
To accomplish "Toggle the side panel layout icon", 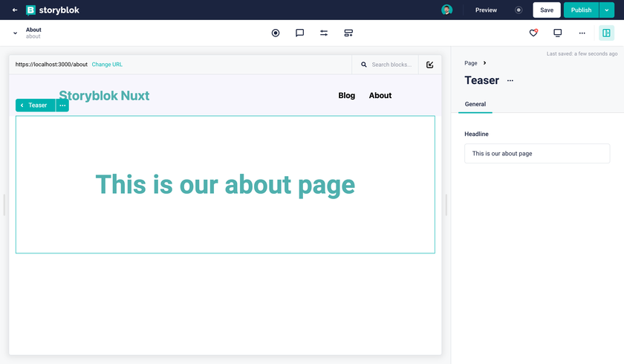I will point(606,33).
